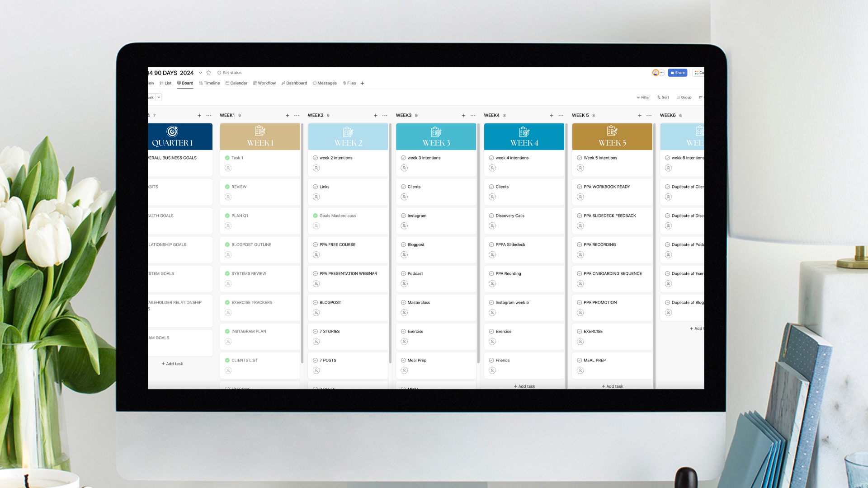Screen dimensions: 868x488
Task: Click the WEEK 3 teal cover card
Action: [x=436, y=137]
